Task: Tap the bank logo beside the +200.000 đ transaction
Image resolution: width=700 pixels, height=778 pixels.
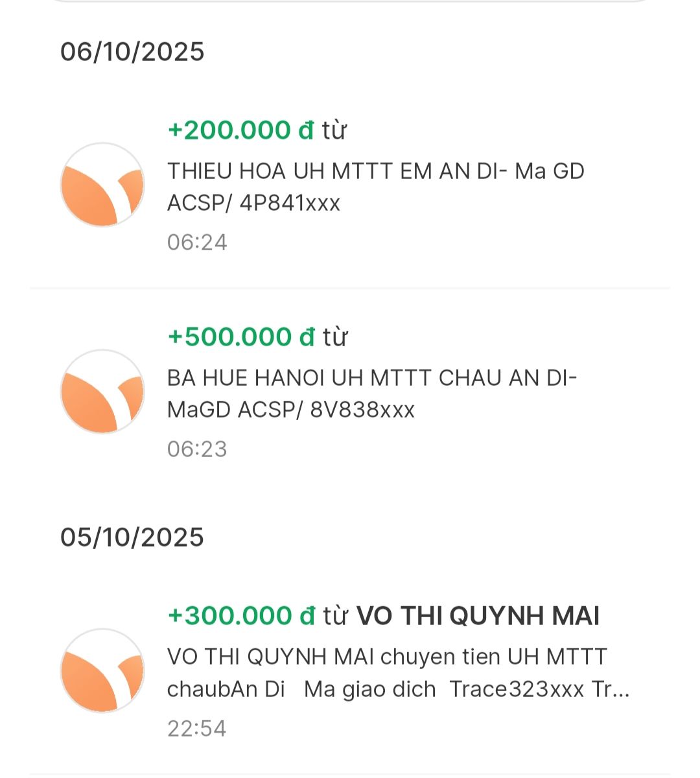Action: [102, 185]
